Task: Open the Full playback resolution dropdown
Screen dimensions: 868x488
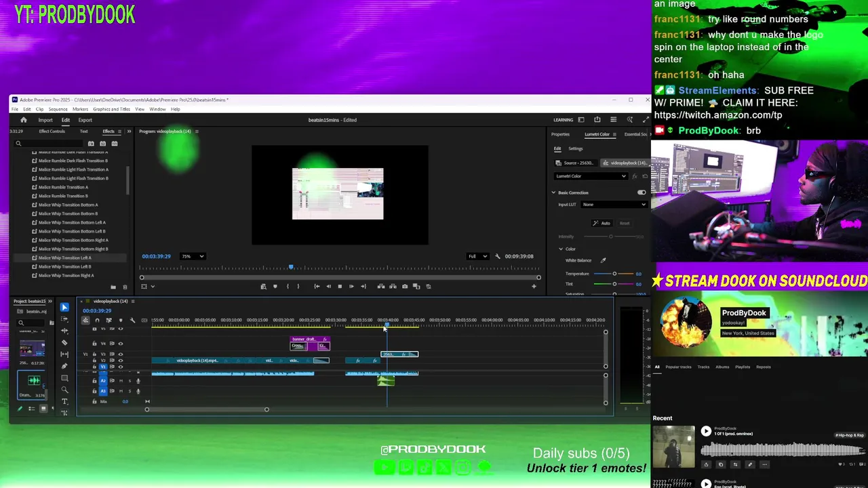Action: (x=477, y=256)
